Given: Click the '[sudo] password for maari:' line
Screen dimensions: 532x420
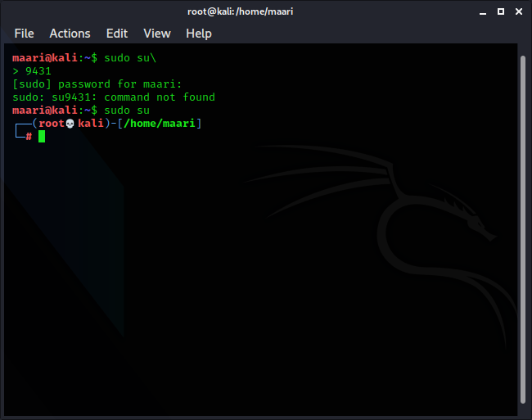Looking at the screenshot, I should (x=97, y=84).
